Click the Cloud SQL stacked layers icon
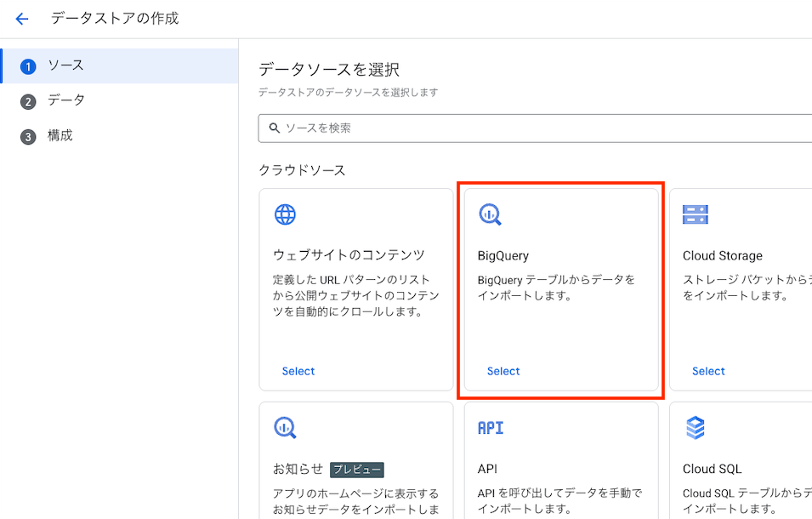This screenshot has height=519, width=812. click(695, 428)
